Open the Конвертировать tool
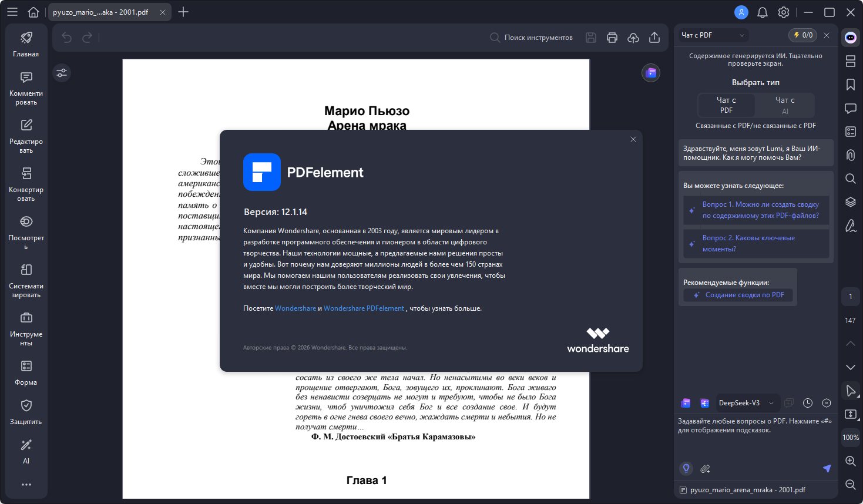The image size is (863, 504). [x=26, y=184]
